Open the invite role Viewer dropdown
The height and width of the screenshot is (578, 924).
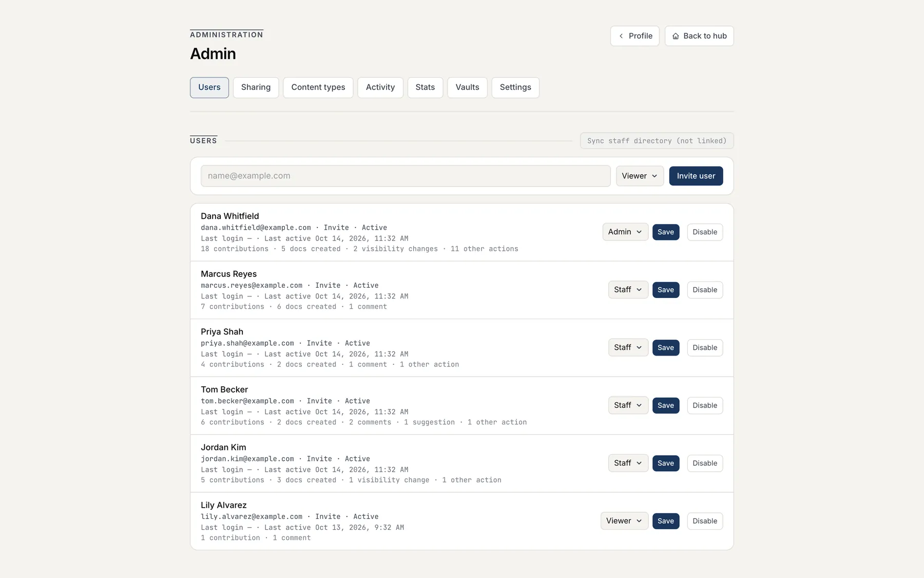click(640, 176)
